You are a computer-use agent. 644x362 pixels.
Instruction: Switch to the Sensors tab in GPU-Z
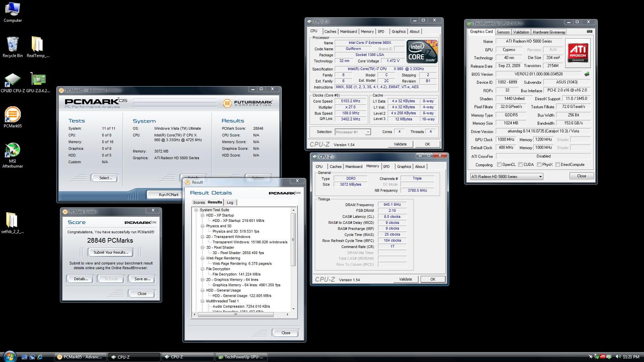[x=503, y=32]
